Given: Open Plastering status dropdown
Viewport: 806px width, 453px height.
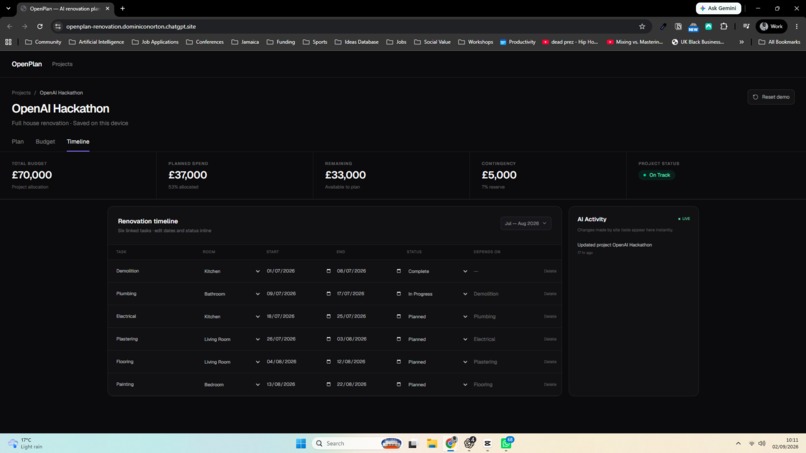Looking at the screenshot, I should 437,339.
